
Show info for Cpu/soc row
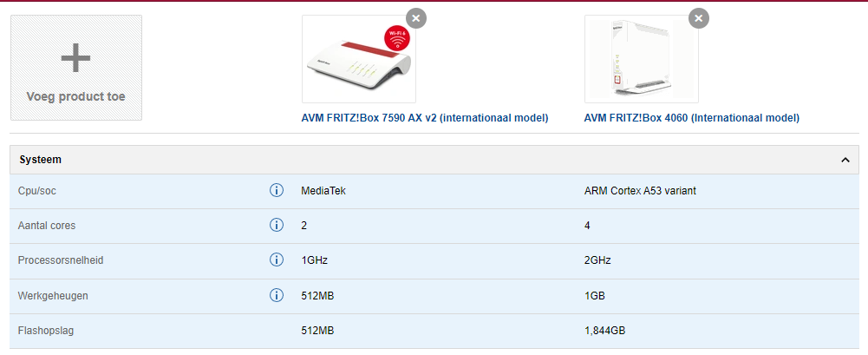click(277, 191)
